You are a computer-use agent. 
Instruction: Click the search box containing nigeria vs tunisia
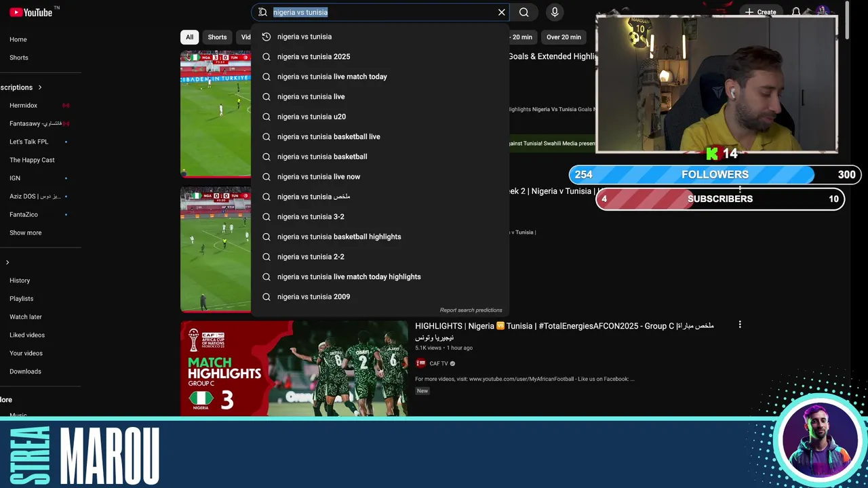point(380,12)
